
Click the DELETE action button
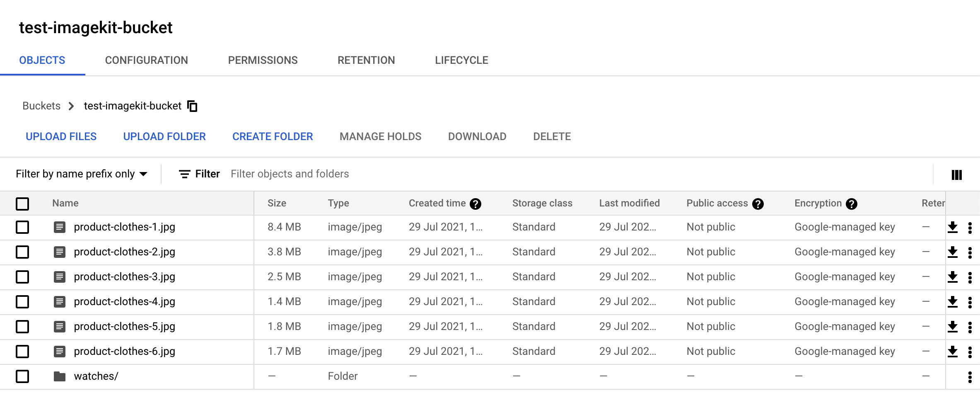click(x=552, y=136)
